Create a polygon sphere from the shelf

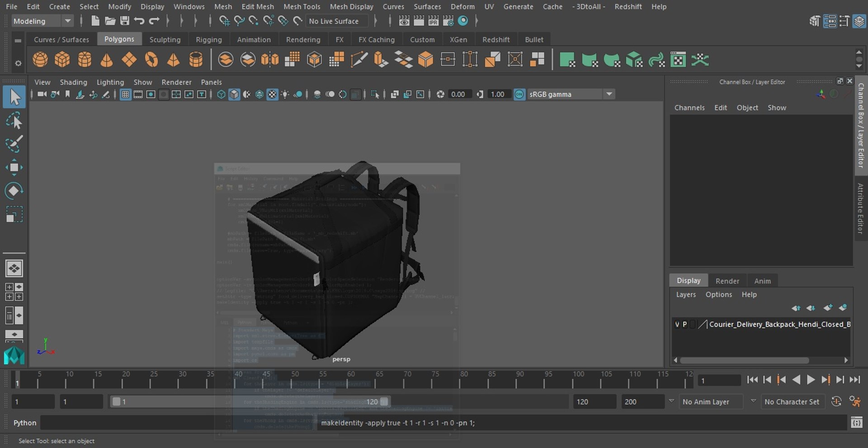point(40,59)
